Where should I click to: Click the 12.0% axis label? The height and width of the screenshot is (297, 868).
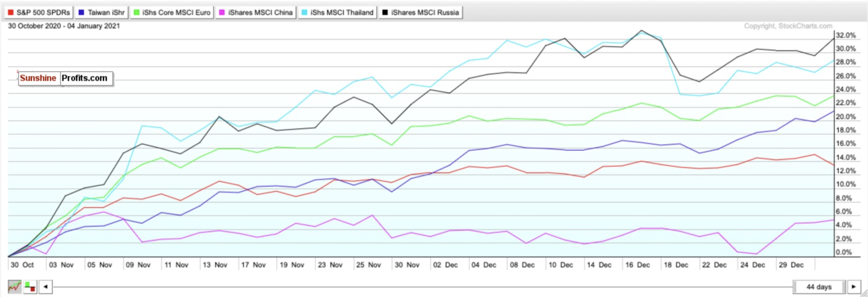coord(846,171)
